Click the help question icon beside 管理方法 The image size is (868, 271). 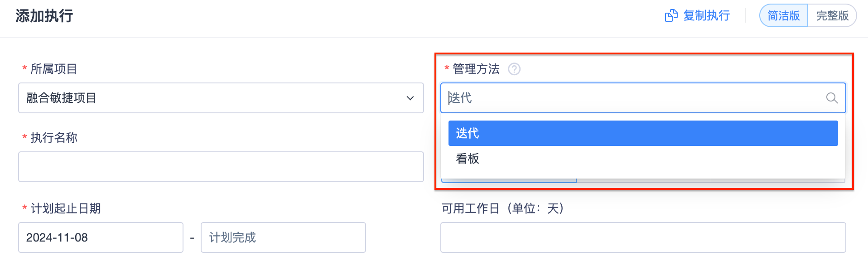click(x=514, y=69)
